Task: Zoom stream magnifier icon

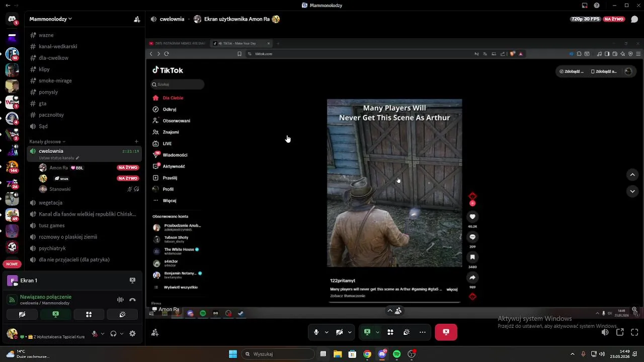Action: pos(634,310)
